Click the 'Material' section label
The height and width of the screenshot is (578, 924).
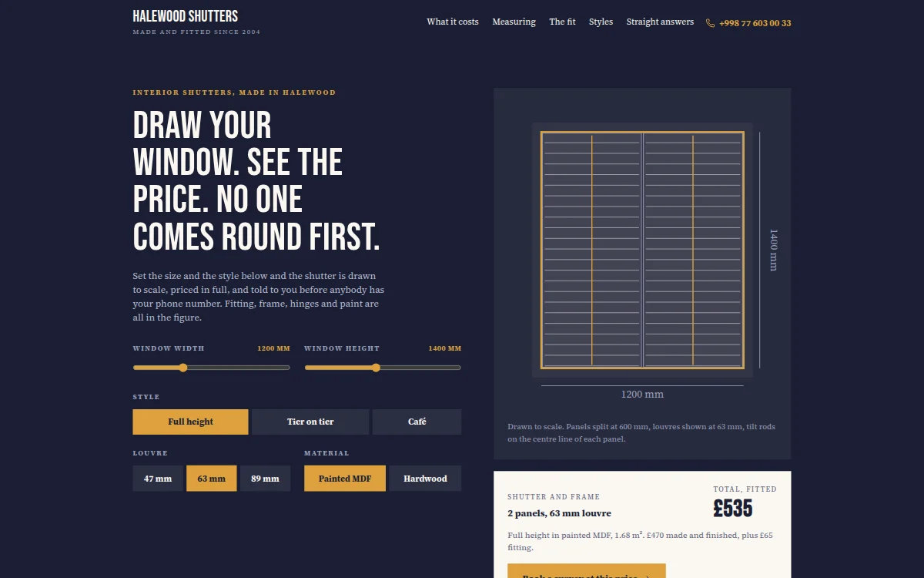[x=326, y=453]
